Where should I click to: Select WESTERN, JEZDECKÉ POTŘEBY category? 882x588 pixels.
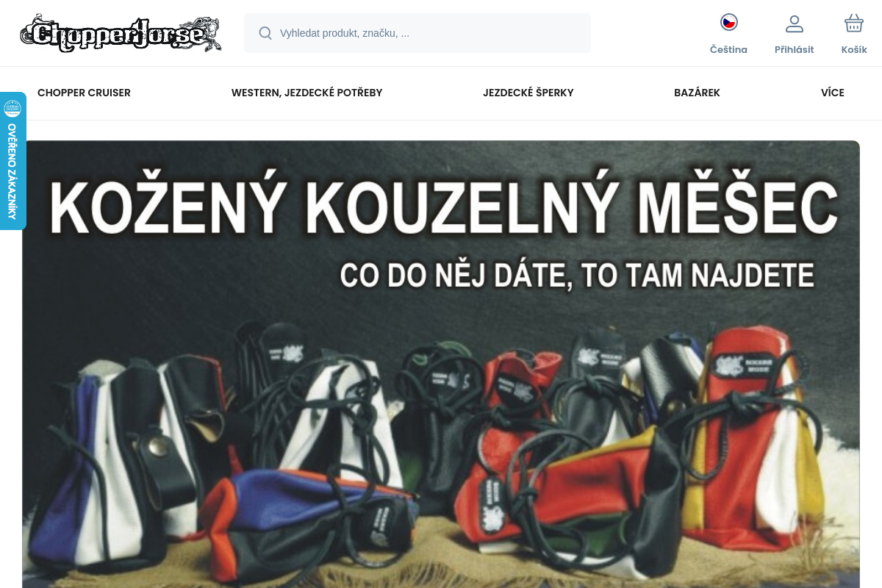pyautogui.click(x=306, y=93)
